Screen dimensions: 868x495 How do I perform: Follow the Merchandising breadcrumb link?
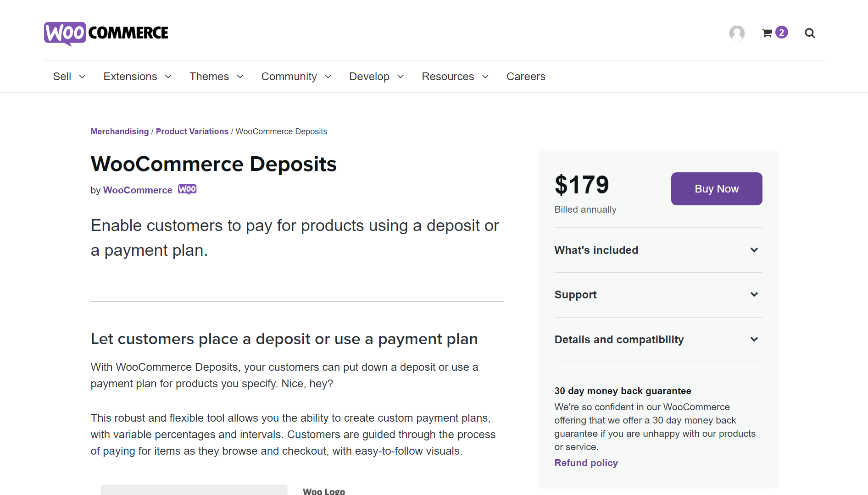[120, 132]
